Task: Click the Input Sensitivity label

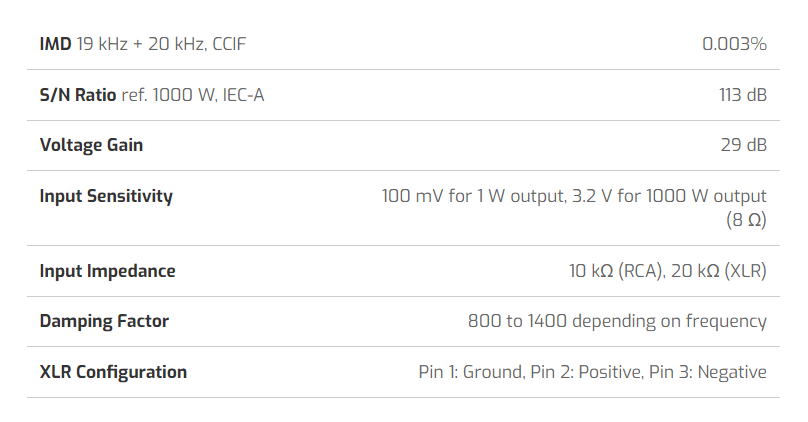Action: (106, 196)
